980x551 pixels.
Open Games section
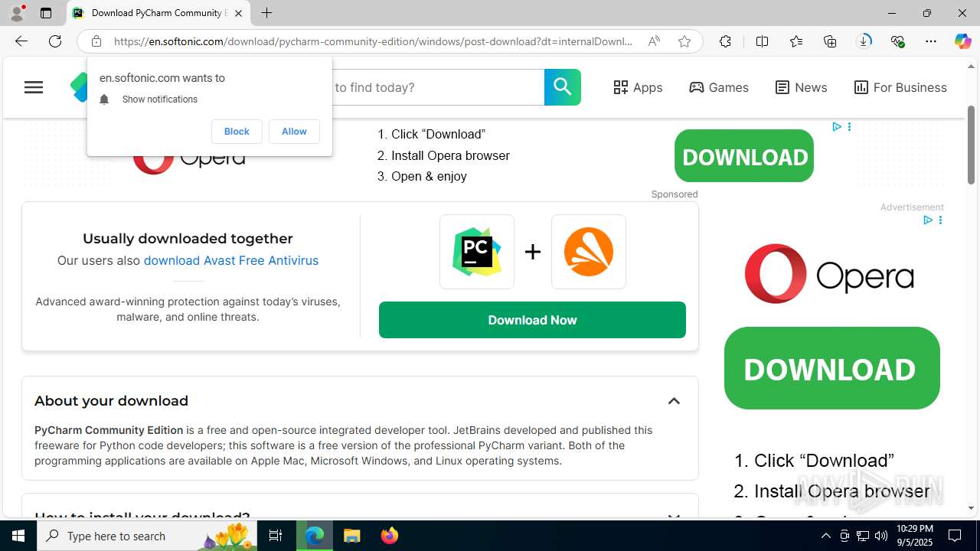point(719,87)
